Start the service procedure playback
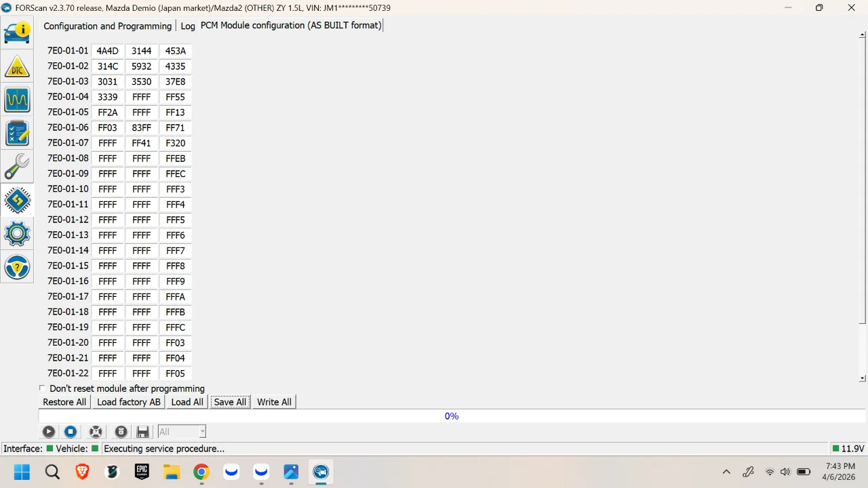The height and width of the screenshot is (488, 868). point(48,432)
